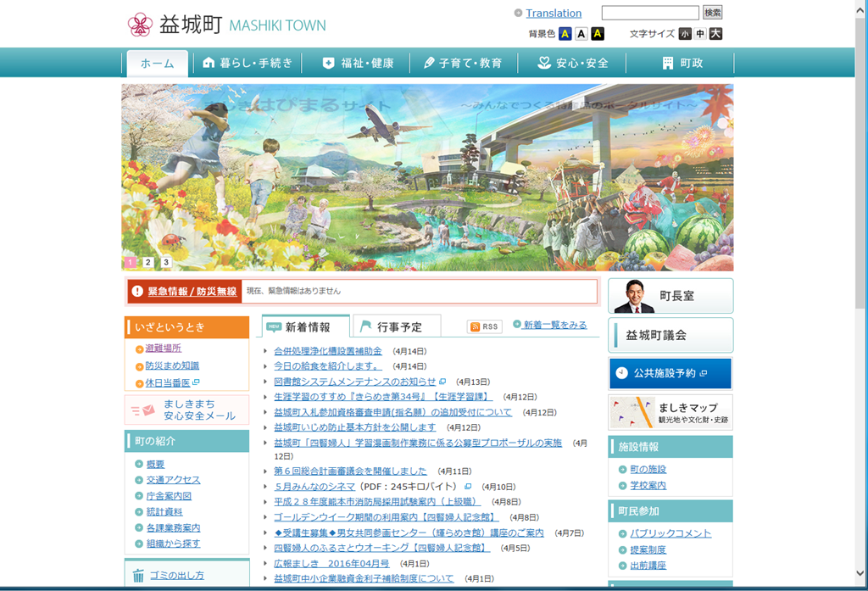Screen dimensions: 868x591
Task: Open the 福祉・健康 menu
Action: click(358, 63)
